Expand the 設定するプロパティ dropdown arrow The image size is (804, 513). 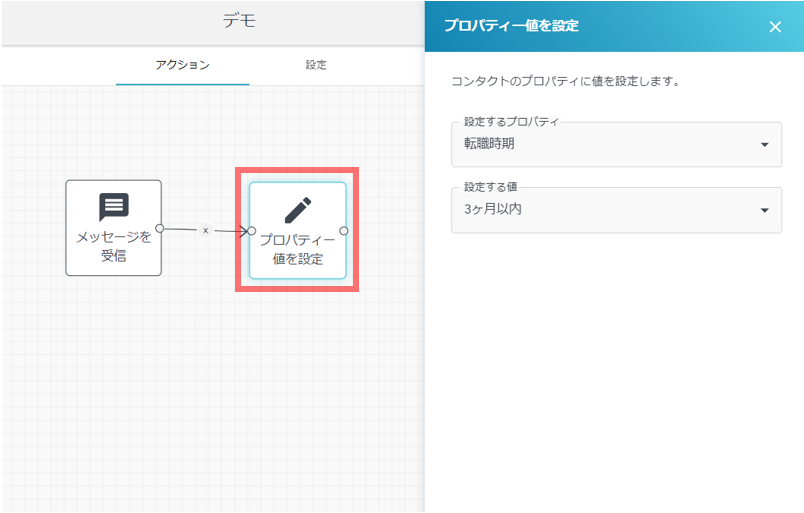(764, 145)
